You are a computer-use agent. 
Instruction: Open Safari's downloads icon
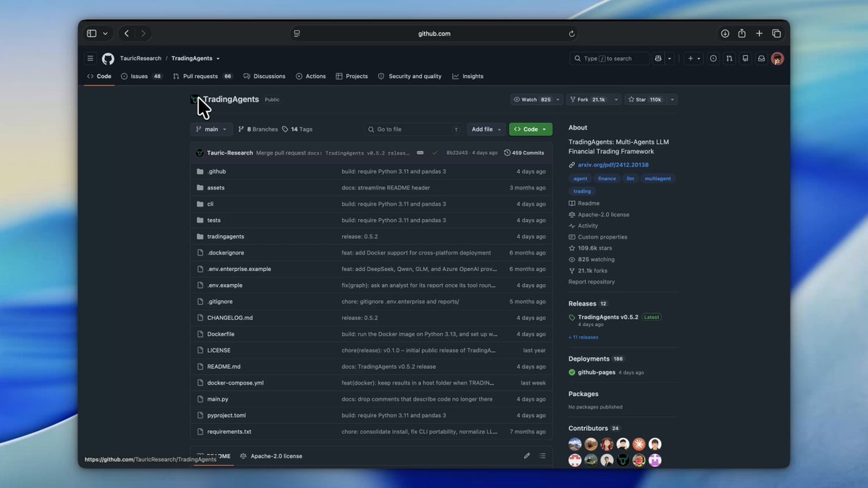pyautogui.click(x=725, y=33)
